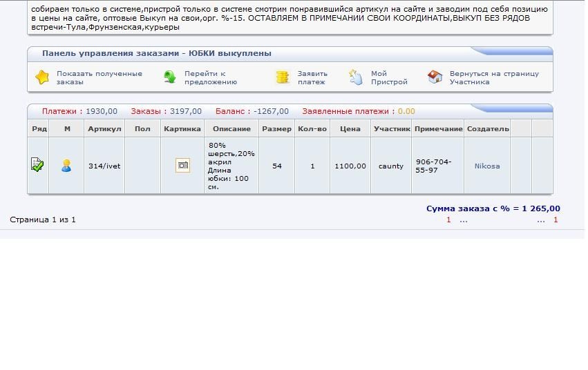Open the 'Показать полученные заказы' text link
The image size is (588, 370).
coord(99,77)
